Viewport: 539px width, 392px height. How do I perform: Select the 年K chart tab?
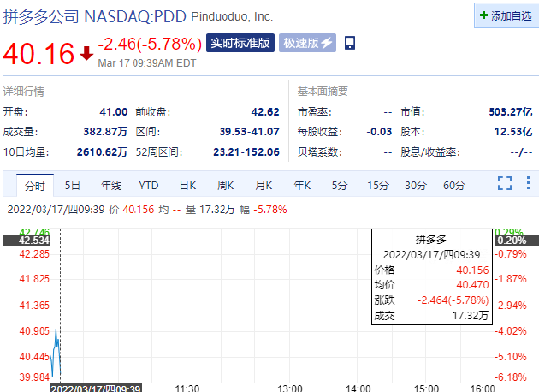[x=302, y=186]
